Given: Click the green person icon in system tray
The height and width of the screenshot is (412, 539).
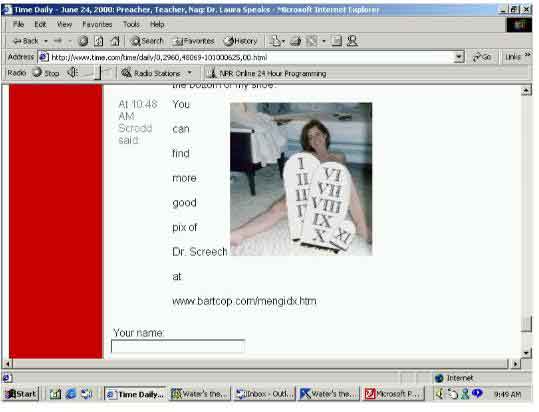Looking at the screenshot, I should pyautogui.click(x=465, y=394).
